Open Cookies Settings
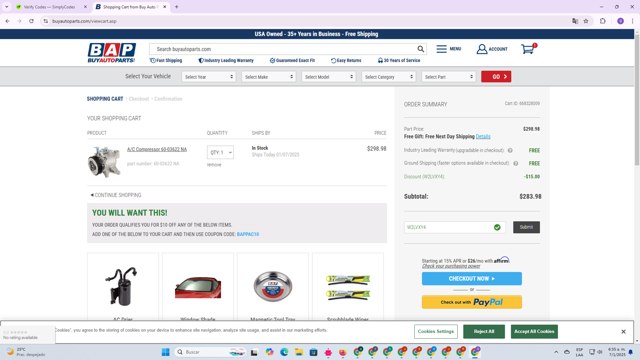 [436, 331]
